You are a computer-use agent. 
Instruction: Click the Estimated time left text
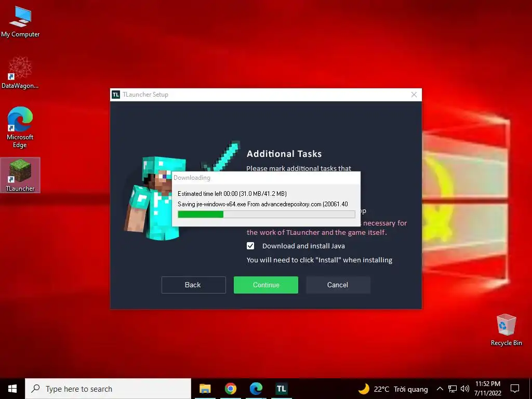[x=232, y=194]
